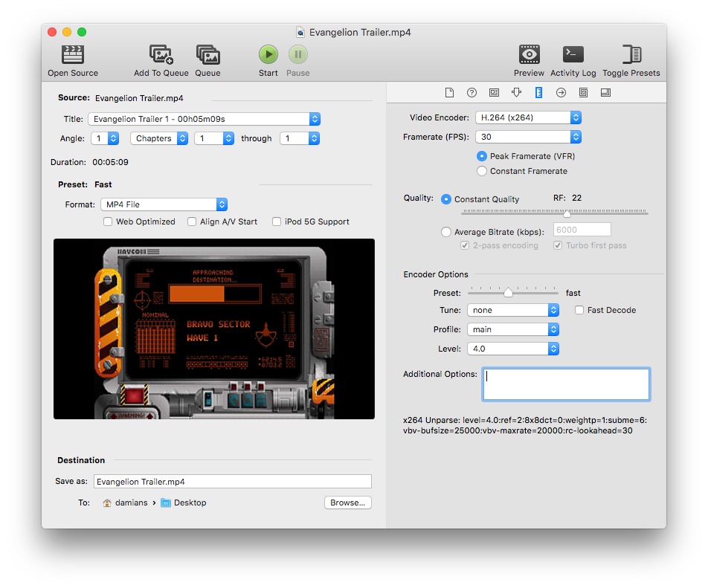Open the third inspector tab icon
The height and width of the screenshot is (588, 708).
point(494,92)
